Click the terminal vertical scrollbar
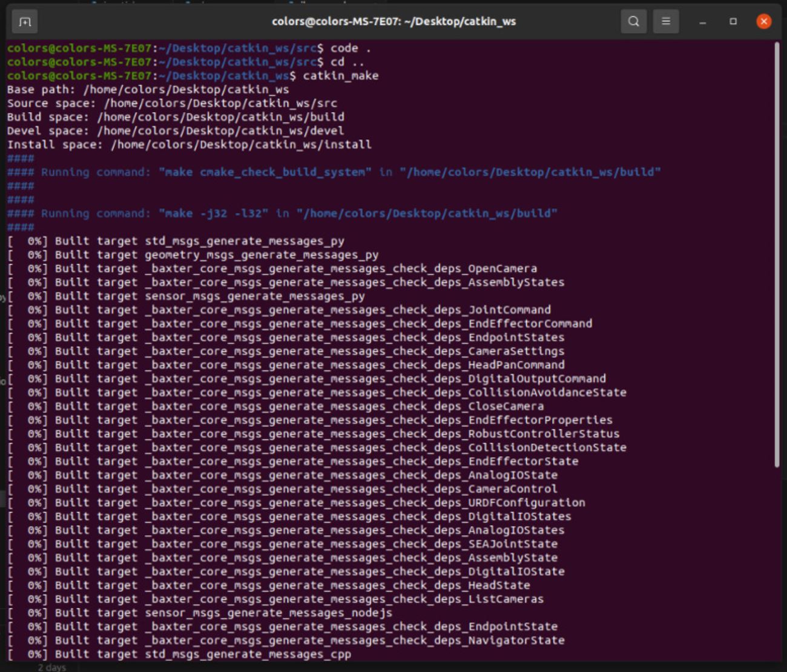 click(777, 254)
